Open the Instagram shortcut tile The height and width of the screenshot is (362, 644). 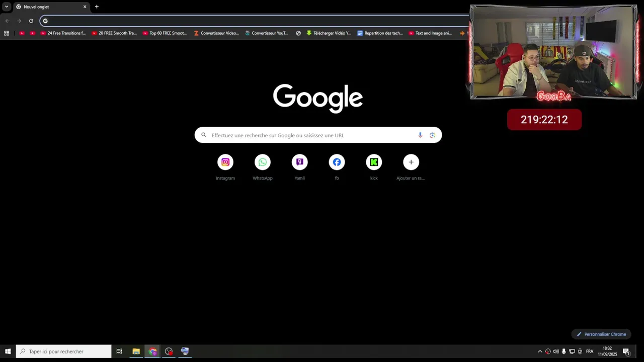(x=225, y=162)
